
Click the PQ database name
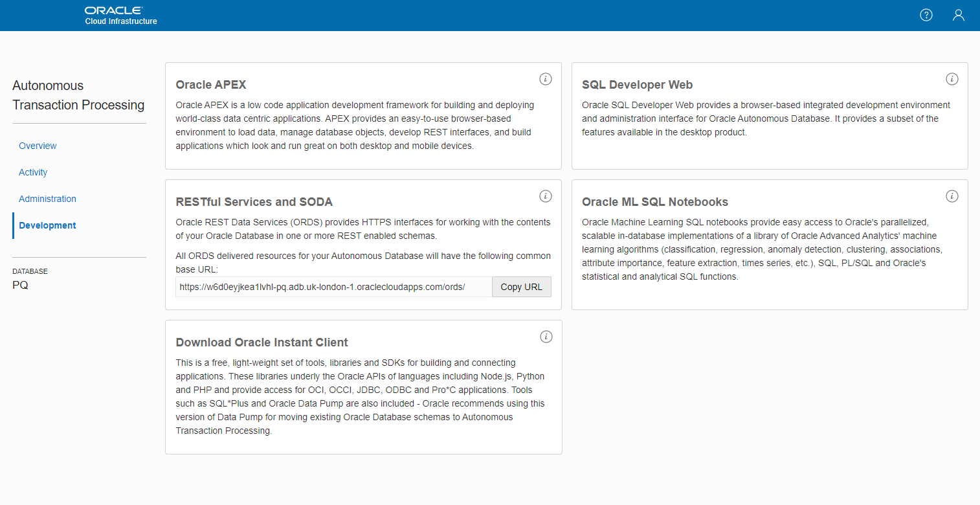[x=20, y=285]
